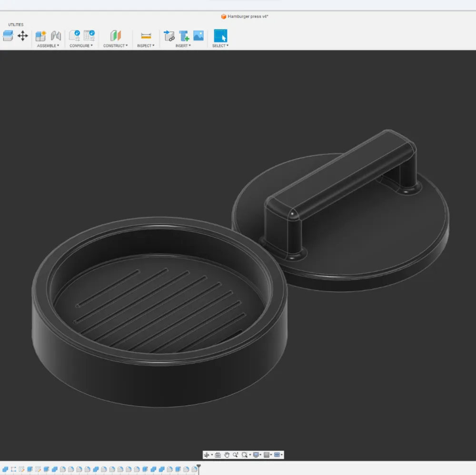This screenshot has height=475, width=476.
Task: Click the Insert Derive icon
Action: coord(169,36)
